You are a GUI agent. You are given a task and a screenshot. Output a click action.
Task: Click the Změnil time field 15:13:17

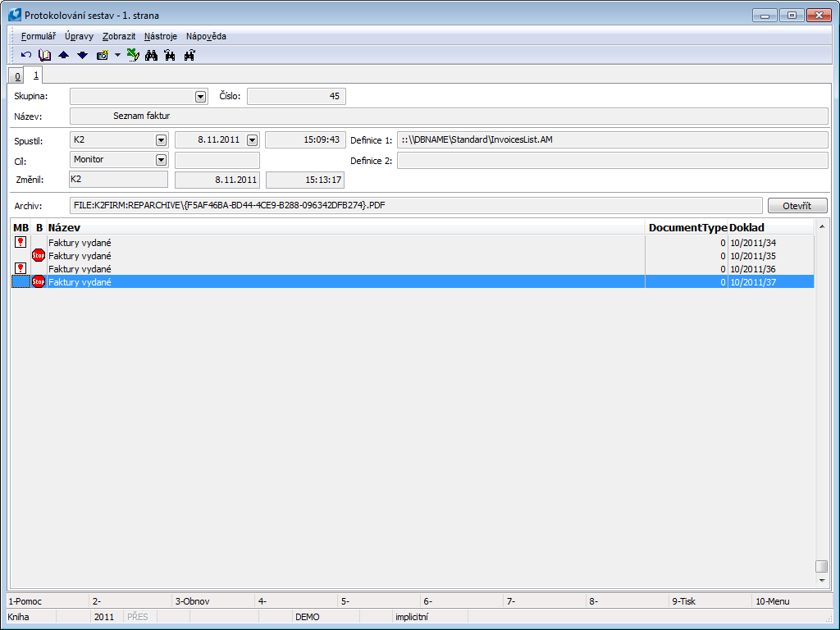(305, 180)
